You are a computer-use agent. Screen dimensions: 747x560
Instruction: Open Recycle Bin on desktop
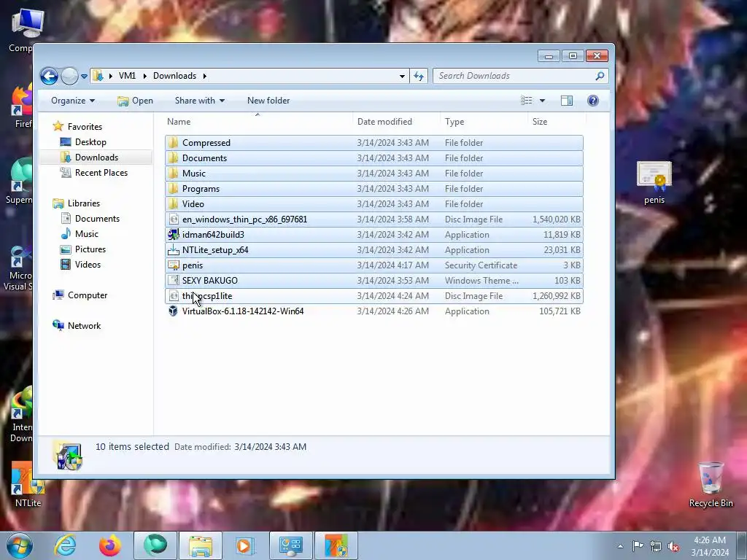click(711, 485)
